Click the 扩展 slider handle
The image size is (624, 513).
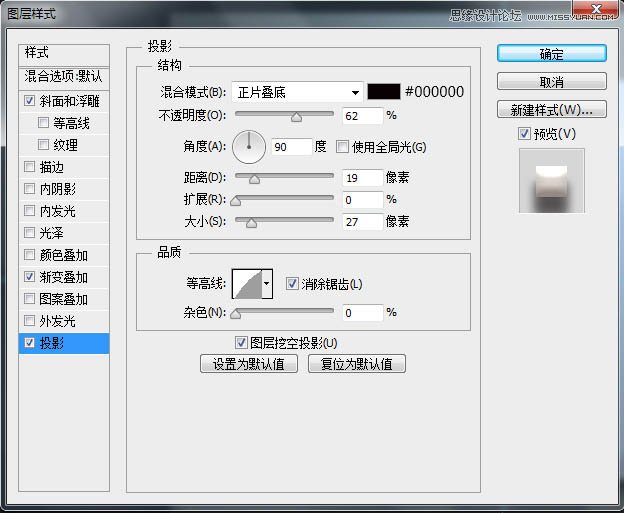coord(236,201)
